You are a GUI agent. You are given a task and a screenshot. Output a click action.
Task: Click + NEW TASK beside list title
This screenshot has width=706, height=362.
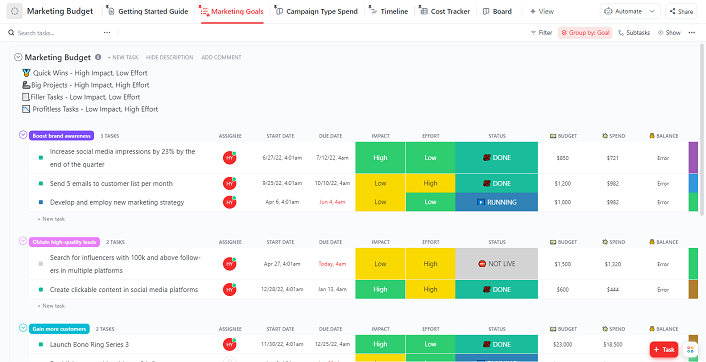click(x=123, y=57)
